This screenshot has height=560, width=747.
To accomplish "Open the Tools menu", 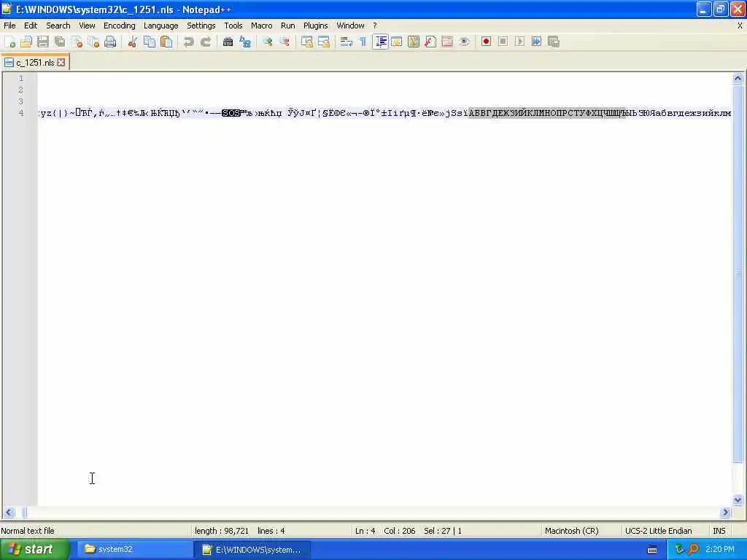I will point(233,26).
